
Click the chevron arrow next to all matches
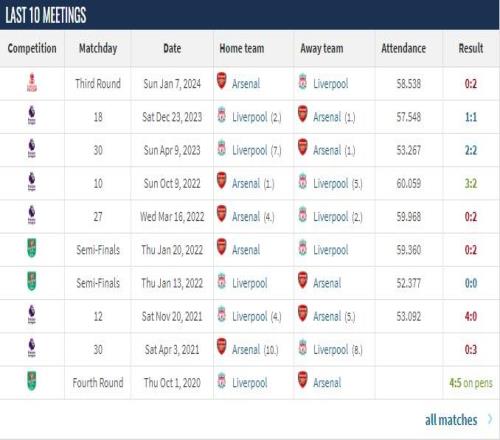(490, 419)
